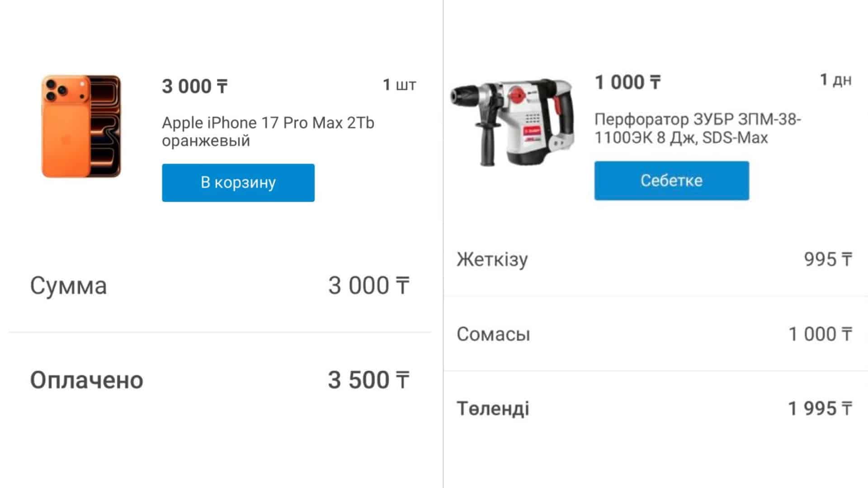Viewport: 868px width, 488px height.
Task: Click the Төленді total 1 995 ₸
Action: (820, 408)
